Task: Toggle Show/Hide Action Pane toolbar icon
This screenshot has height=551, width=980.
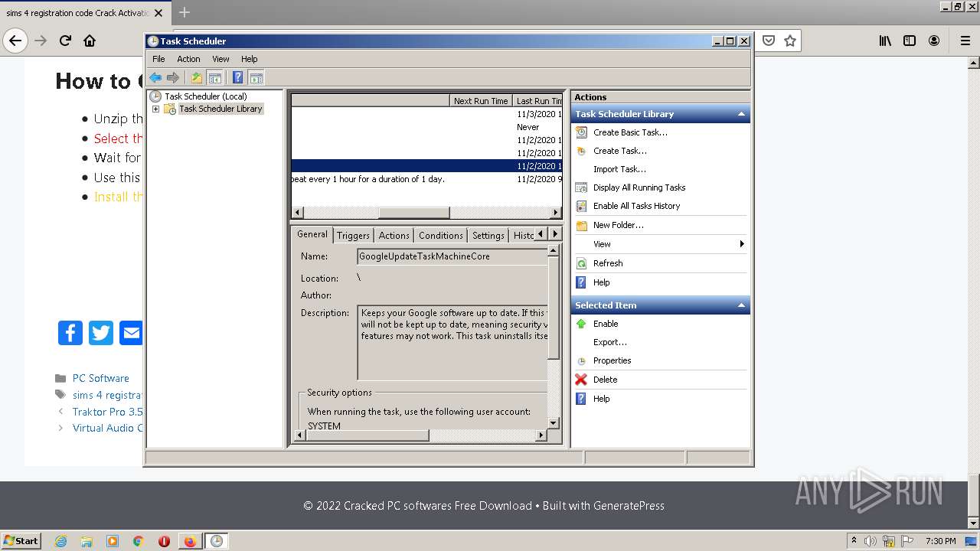Action: 256,77
